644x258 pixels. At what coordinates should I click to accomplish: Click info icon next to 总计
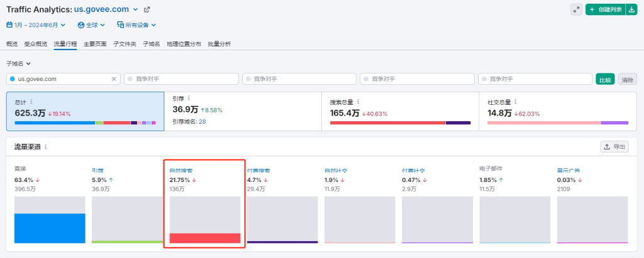tap(31, 102)
